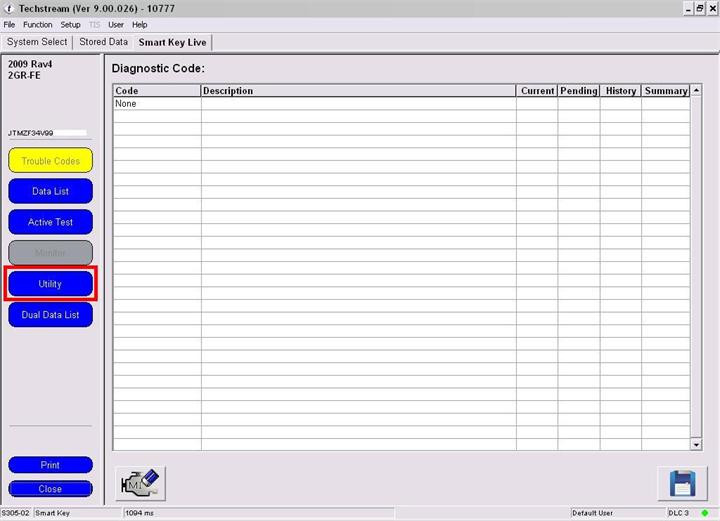Click the 'DLC 3' status bar entry

679,513
